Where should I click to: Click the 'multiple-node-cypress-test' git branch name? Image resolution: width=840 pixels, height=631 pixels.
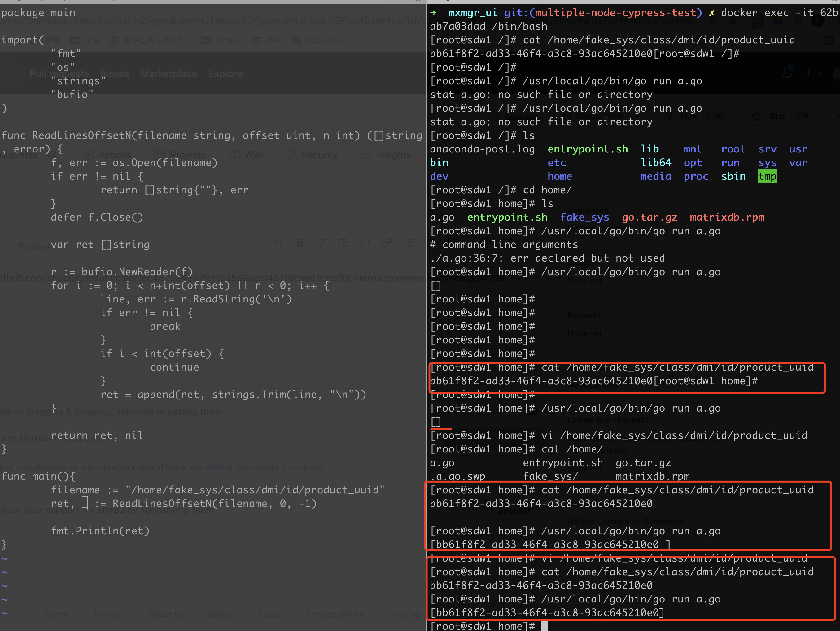pos(615,12)
